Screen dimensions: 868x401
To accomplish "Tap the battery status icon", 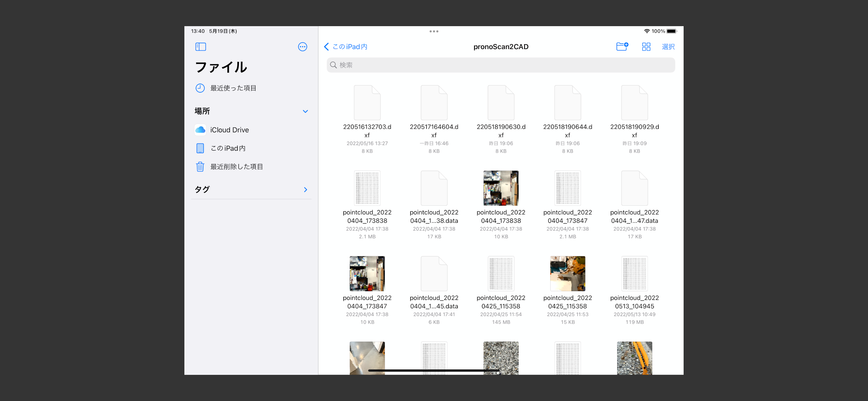I will 671,31.
